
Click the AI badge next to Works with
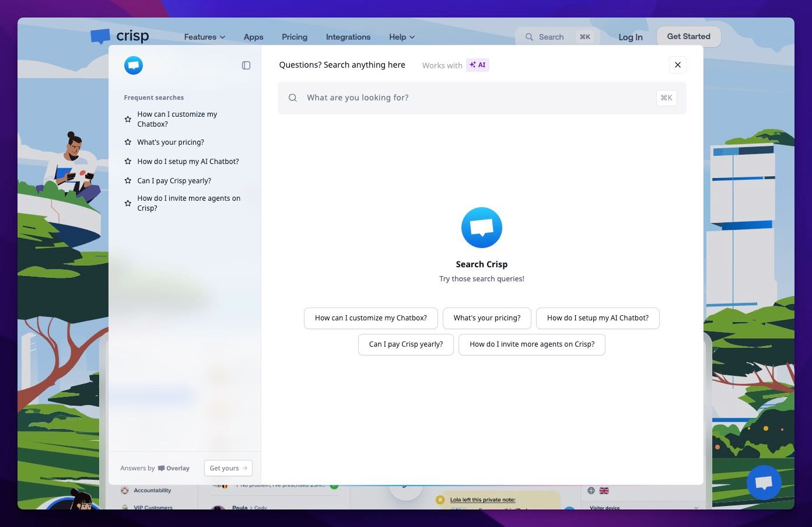pos(478,65)
